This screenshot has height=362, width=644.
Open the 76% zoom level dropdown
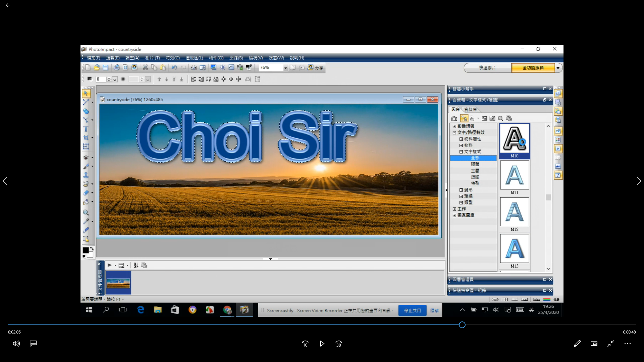[285, 68]
